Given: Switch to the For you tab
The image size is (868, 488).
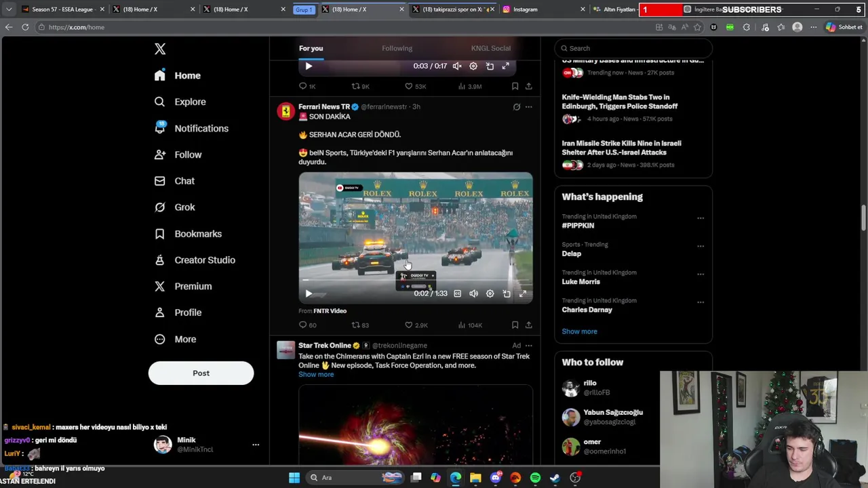Looking at the screenshot, I should point(311,48).
